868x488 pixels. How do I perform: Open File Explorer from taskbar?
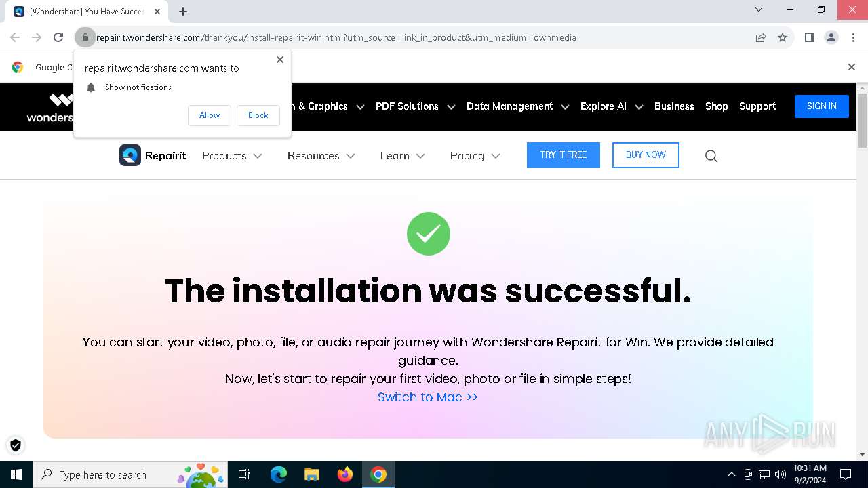(x=311, y=474)
